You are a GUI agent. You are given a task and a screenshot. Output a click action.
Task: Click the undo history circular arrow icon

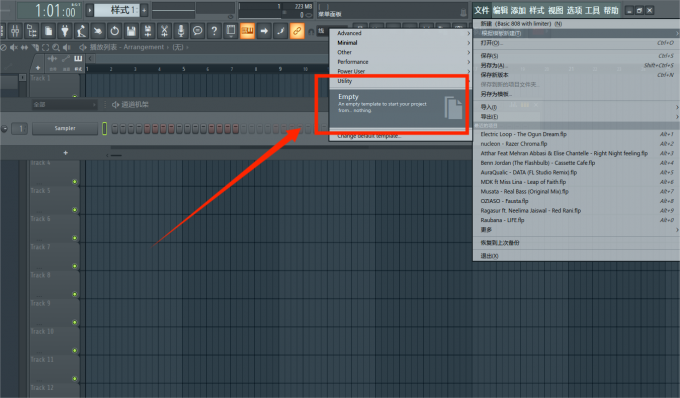pos(114,31)
